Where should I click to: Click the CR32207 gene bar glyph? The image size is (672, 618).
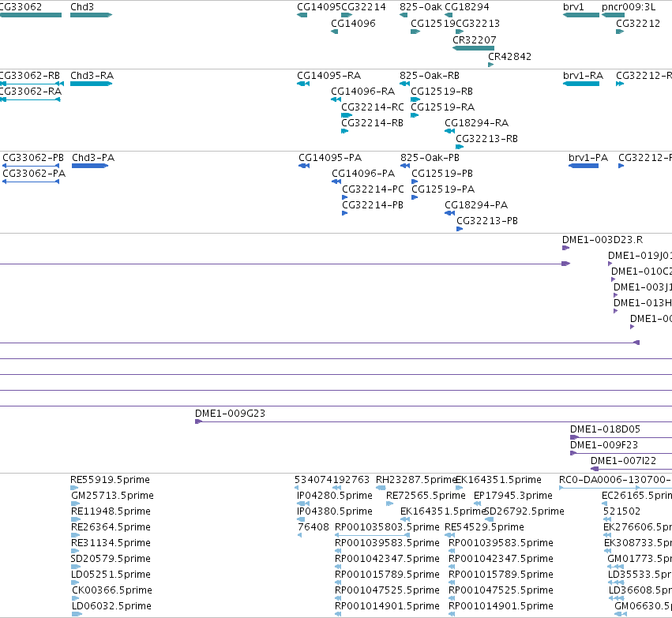[473, 48]
